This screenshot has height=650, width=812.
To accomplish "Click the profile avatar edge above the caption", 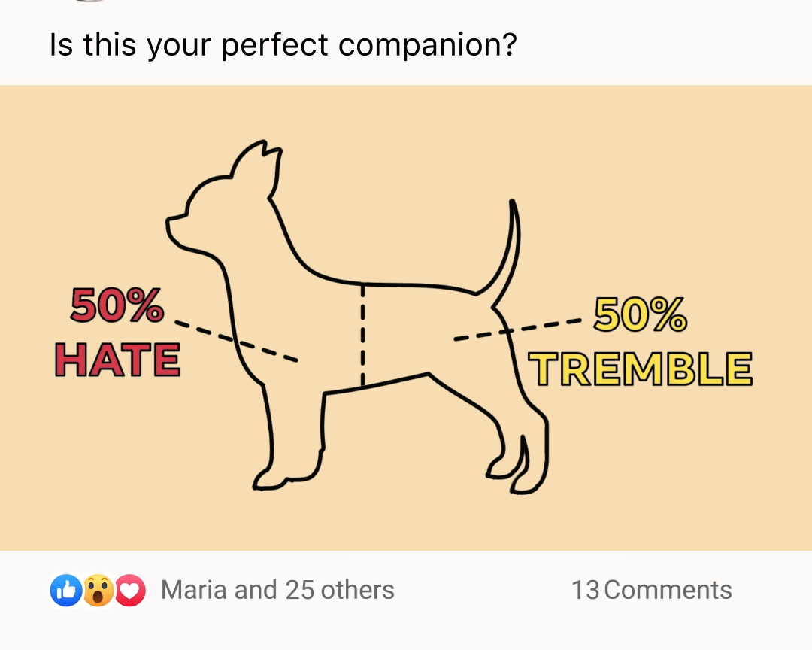I will tap(91, 1).
